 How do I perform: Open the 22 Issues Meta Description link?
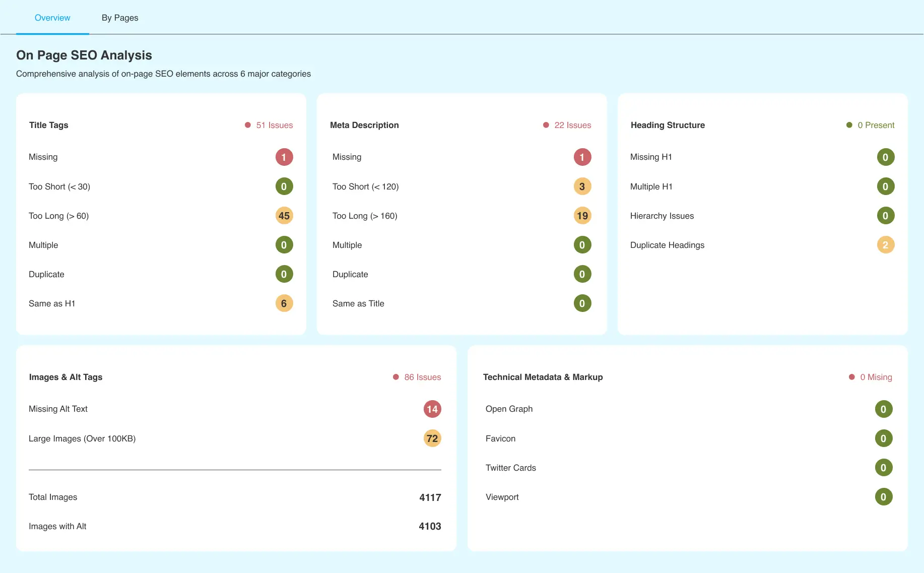click(x=572, y=125)
